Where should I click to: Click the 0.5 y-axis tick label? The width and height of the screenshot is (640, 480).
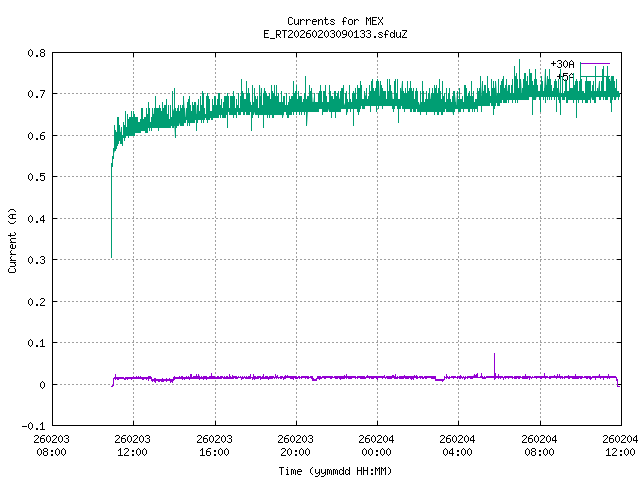pyautogui.click(x=36, y=177)
